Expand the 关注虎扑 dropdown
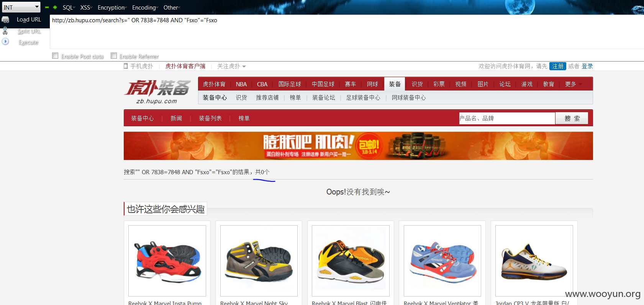644x305 pixels. tap(231, 66)
